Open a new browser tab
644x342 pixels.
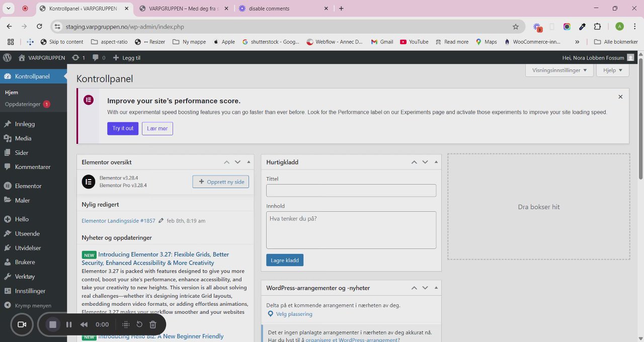pos(341,9)
